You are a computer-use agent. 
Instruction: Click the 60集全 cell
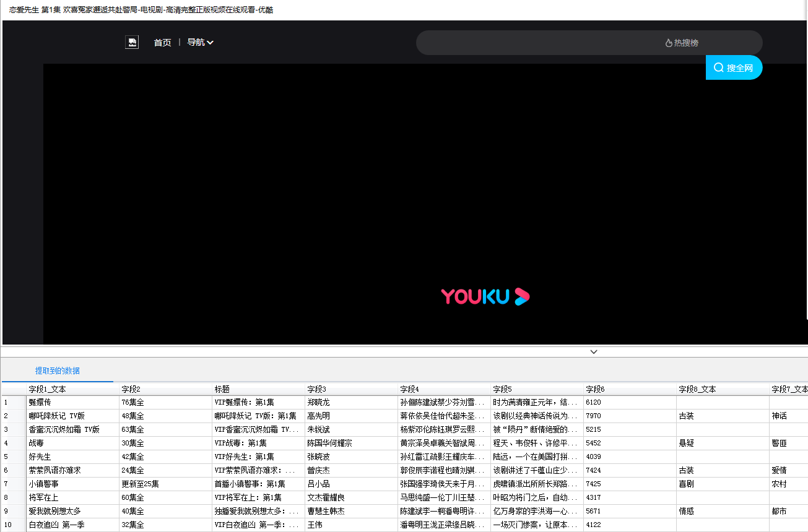pyautogui.click(x=166, y=497)
